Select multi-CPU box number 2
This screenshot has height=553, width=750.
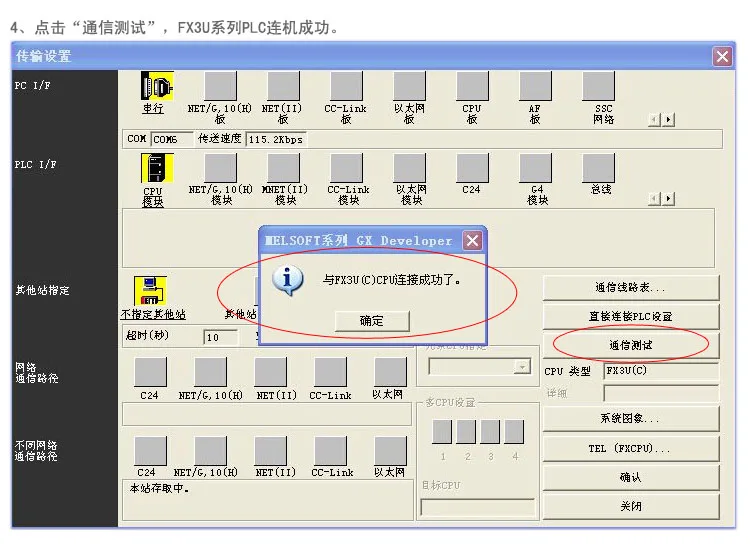click(466, 431)
